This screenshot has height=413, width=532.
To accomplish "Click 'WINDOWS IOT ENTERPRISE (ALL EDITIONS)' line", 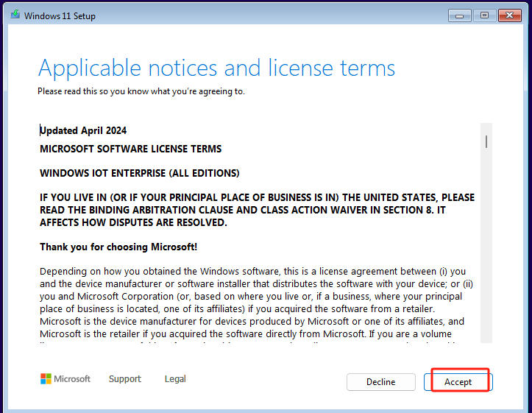I will (140, 174).
